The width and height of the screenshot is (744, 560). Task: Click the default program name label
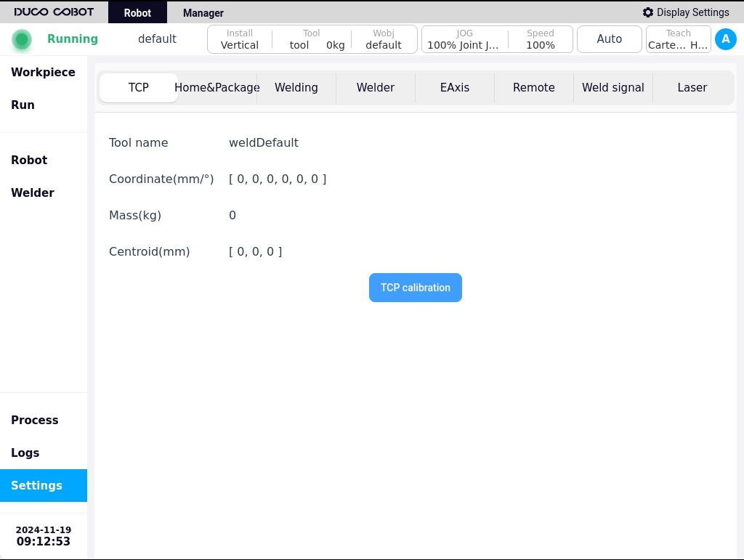pyautogui.click(x=157, y=39)
